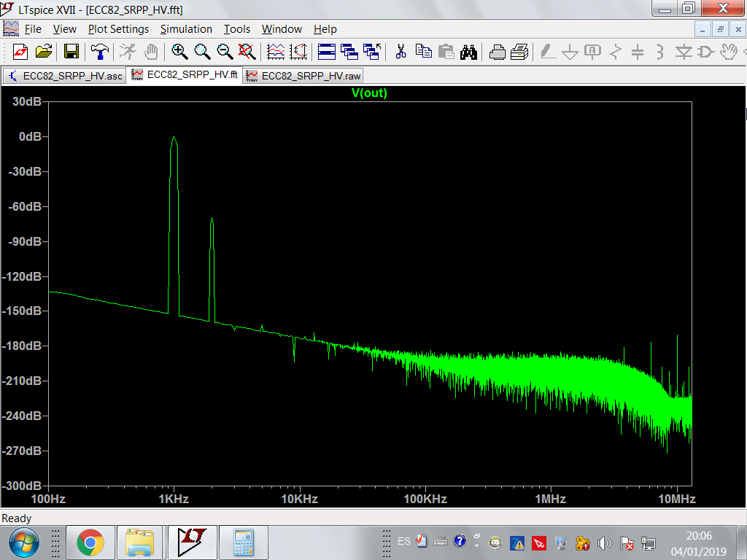Screen dimensions: 747x560
Task: Cascade windows using the toolbar icon
Action: tap(349, 52)
